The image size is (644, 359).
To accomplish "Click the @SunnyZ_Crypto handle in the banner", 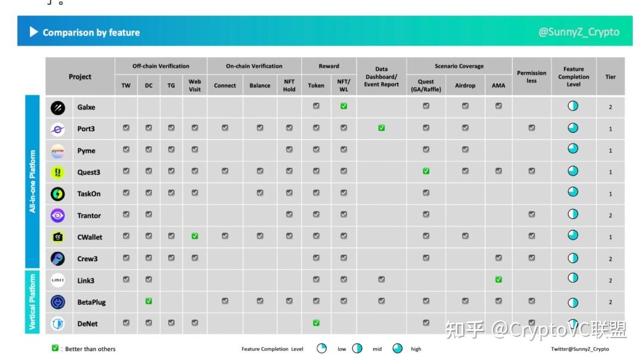I will click(x=578, y=32).
